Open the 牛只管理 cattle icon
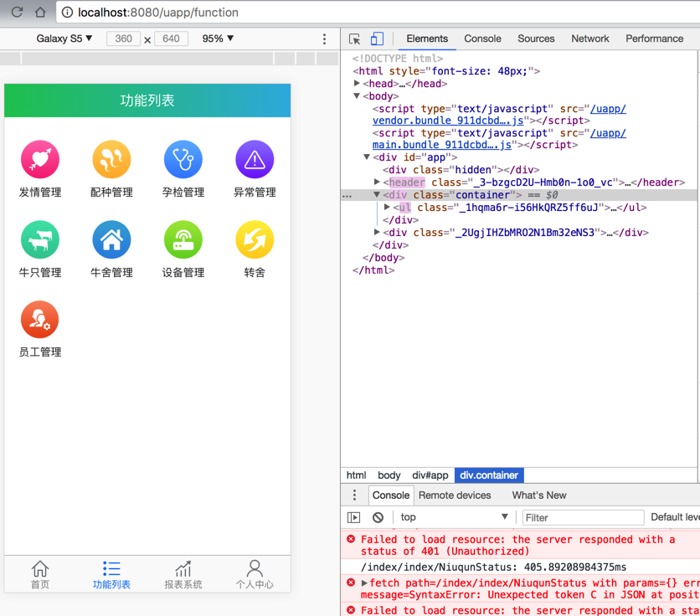The height and width of the screenshot is (616, 700). tap(39, 239)
